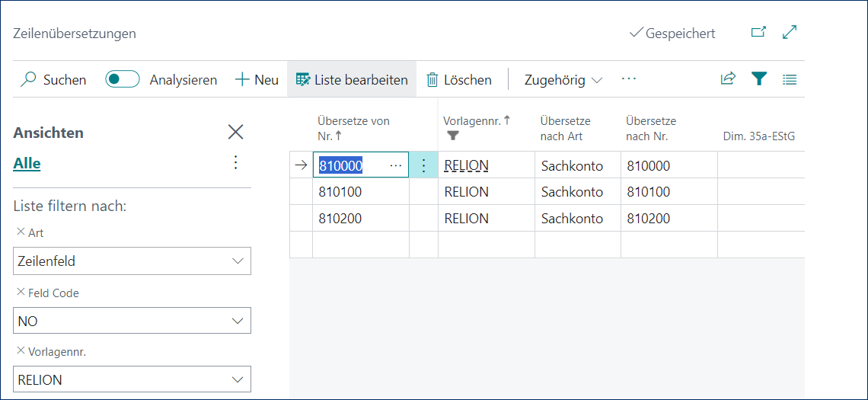Click the row selector arrow for 810000
The height and width of the screenshot is (400, 868).
point(301,165)
